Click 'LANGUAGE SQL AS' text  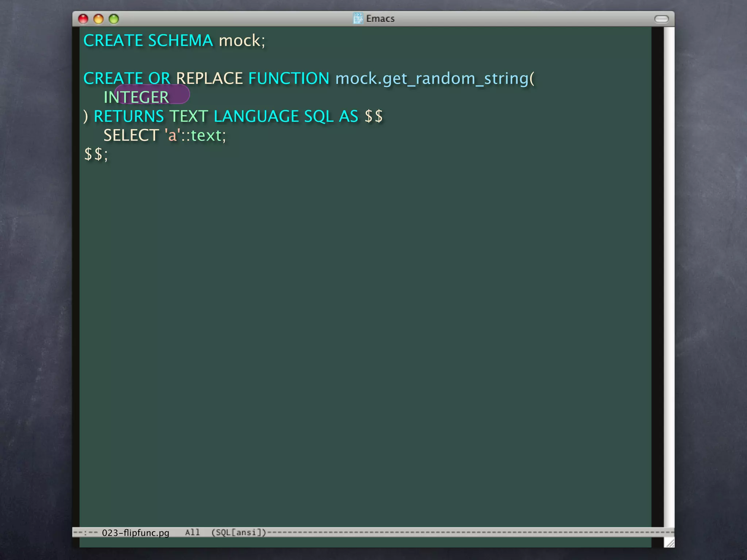286,117
